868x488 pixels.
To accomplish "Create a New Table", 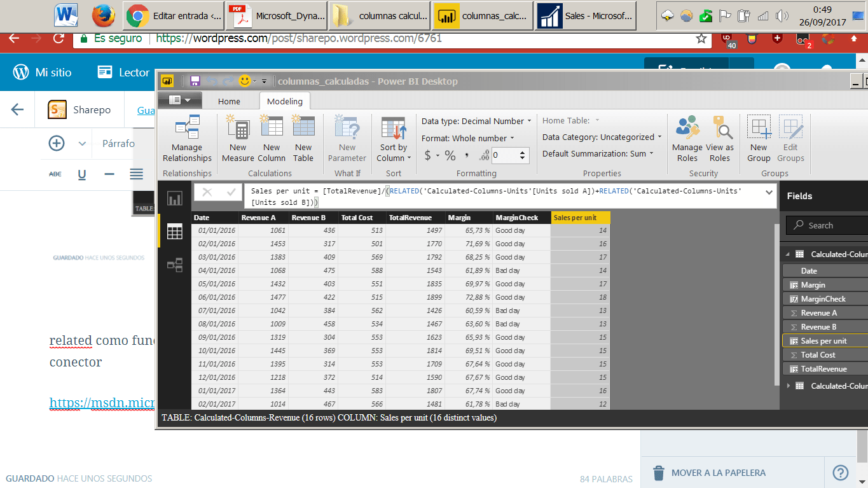I will click(x=303, y=139).
